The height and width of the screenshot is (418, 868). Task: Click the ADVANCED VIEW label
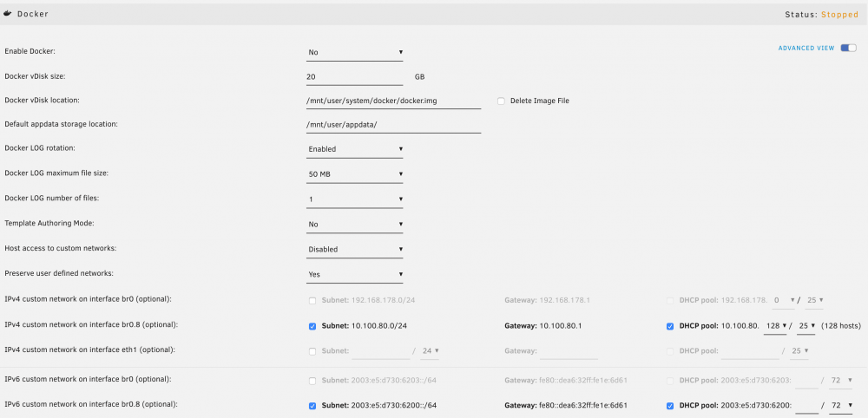click(x=806, y=48)
